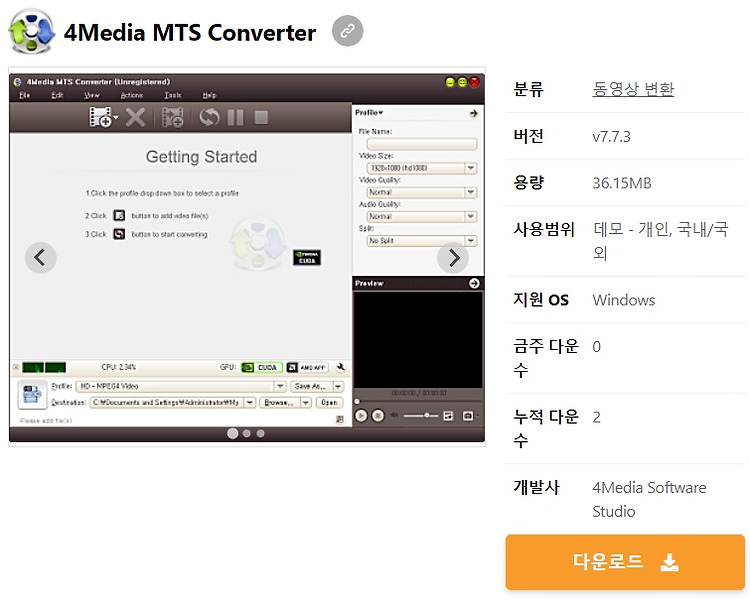Adjust the preview volume slider
Screen dimensions: 750x600
click(420, 415)
